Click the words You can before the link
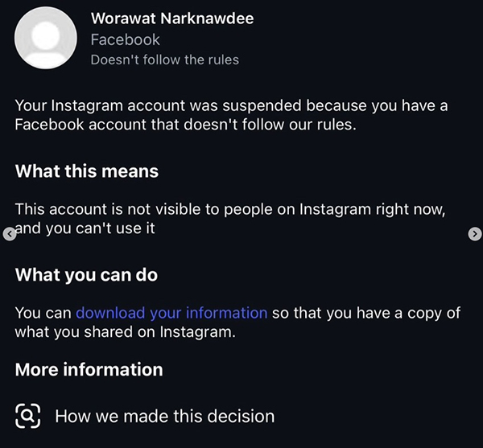483x448 pixels. (x=43, y=312)
